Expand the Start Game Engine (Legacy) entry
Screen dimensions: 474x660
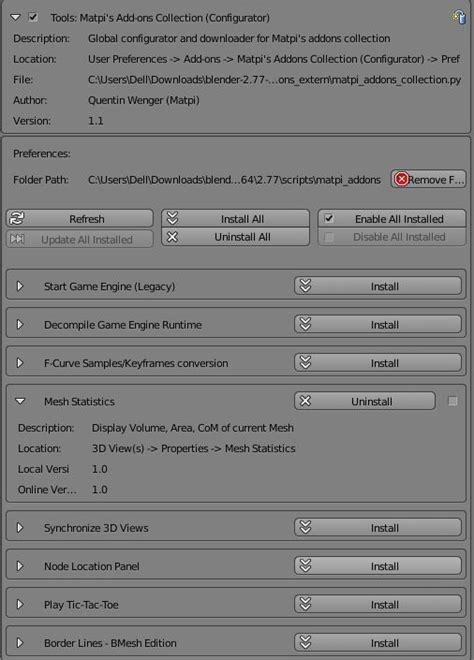coord(20,286)
